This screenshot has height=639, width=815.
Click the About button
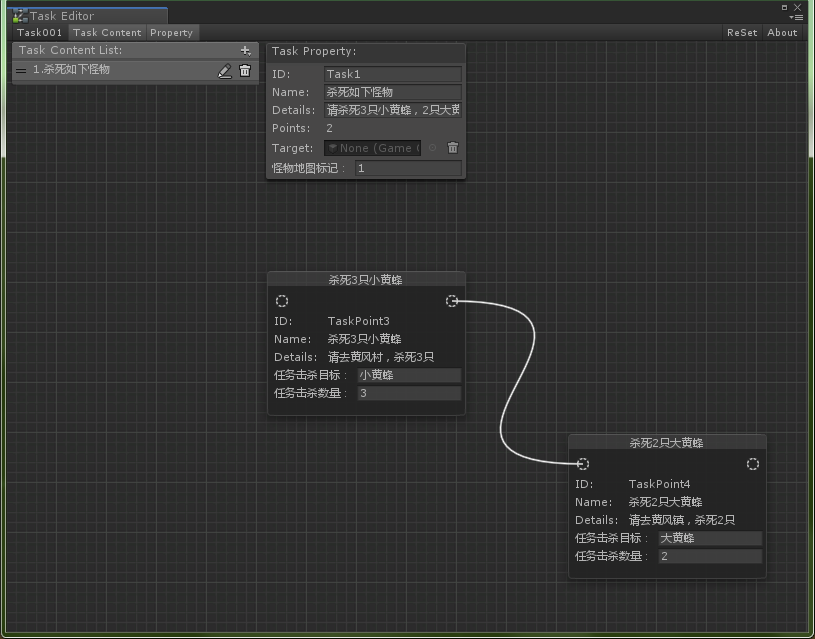point(782,32)
